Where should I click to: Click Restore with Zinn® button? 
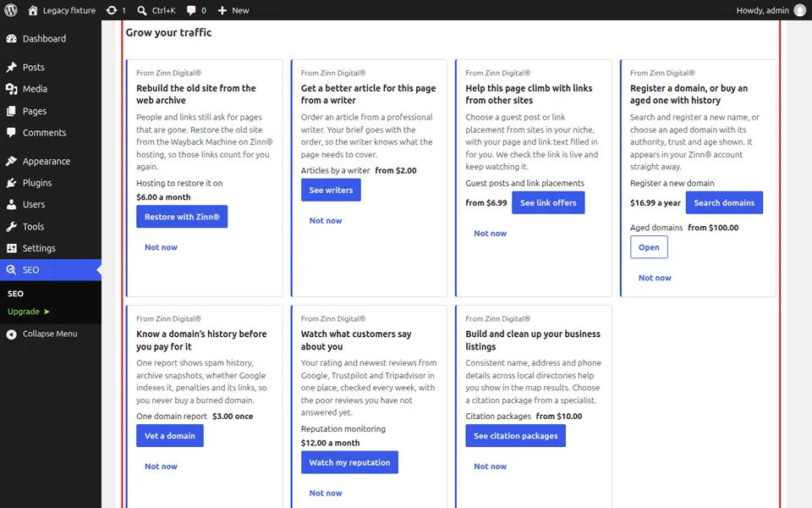[x=182, y=217]
